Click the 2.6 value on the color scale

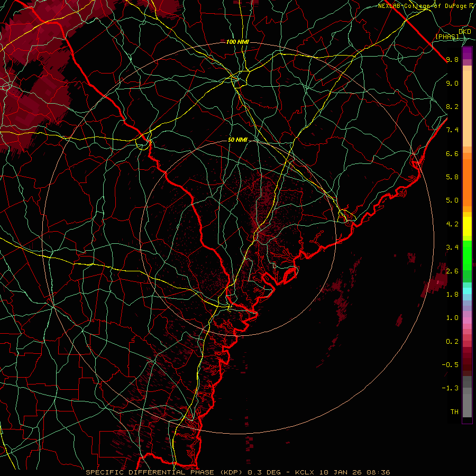pos(452,271)
